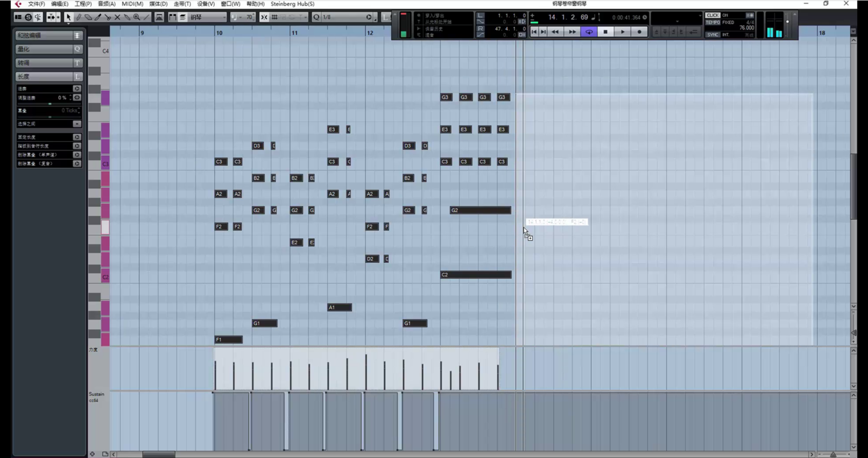This screenshot has width=868, height=458.
Task: Open the 音频(A) menu
Action: click(x=107, y=4)
